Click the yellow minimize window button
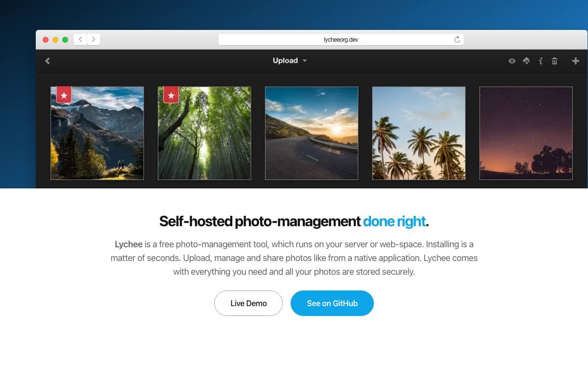Image resolution: width=588 pixels, height=368 pixels. [55, 40]
